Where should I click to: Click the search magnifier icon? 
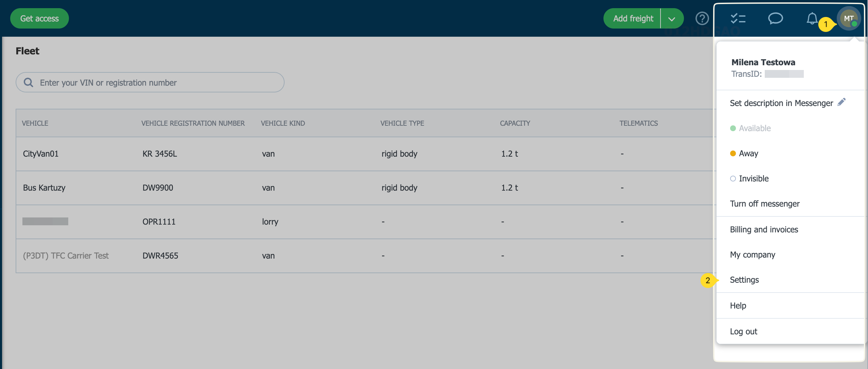pyautogui.click(x=29, y=83)
